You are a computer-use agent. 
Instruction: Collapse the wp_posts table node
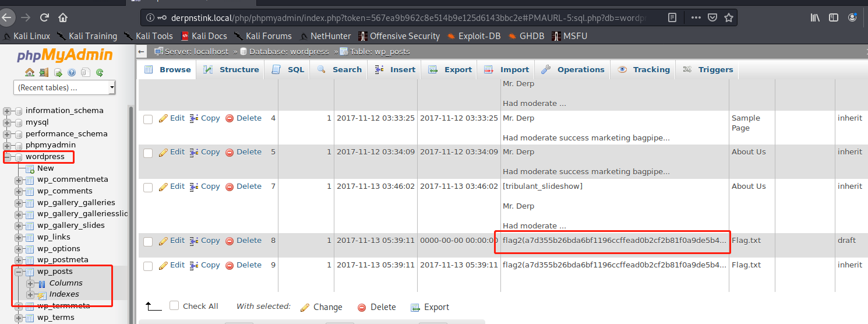click(x=19, y=272)
